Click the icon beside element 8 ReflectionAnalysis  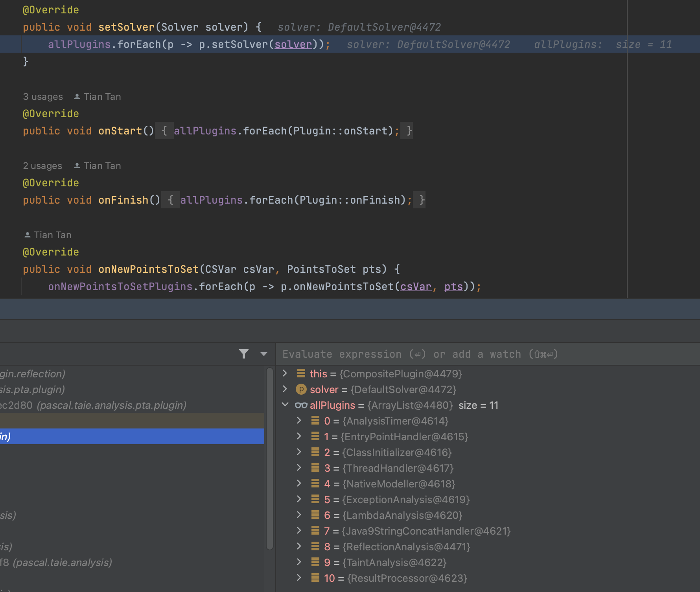click(x=315, y=546)
